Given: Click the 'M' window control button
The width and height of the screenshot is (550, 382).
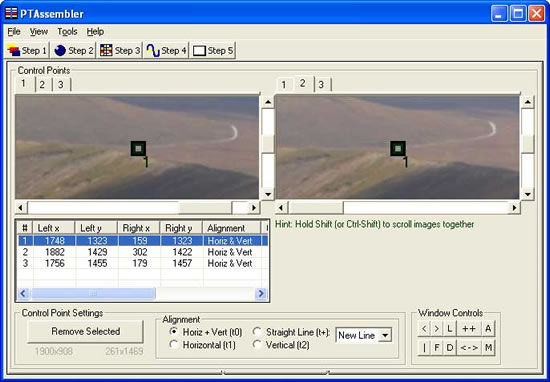Looking at the screenshot, I should click(488, 348).
